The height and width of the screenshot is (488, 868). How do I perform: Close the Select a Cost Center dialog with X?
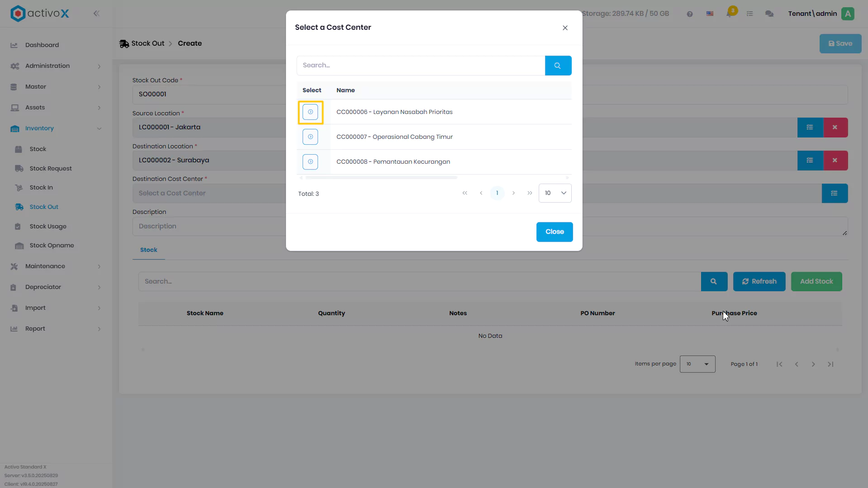point(565,28)
